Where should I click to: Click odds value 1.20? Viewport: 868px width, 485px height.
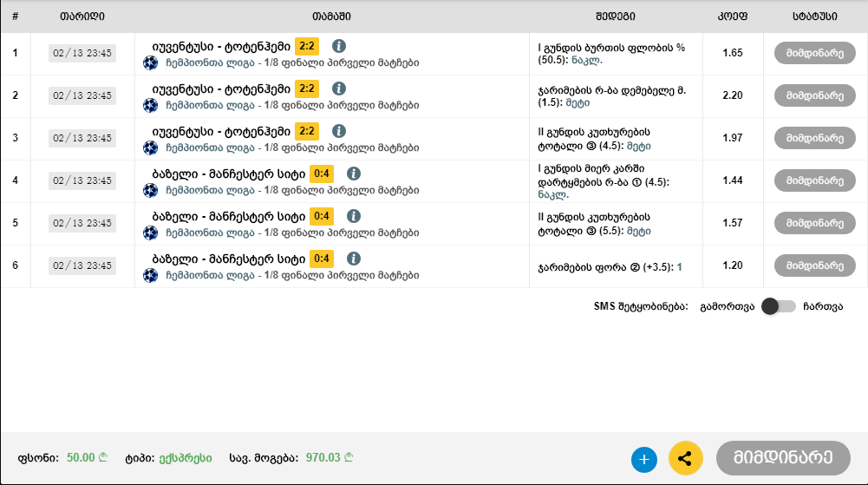click(x=733, y=265)
